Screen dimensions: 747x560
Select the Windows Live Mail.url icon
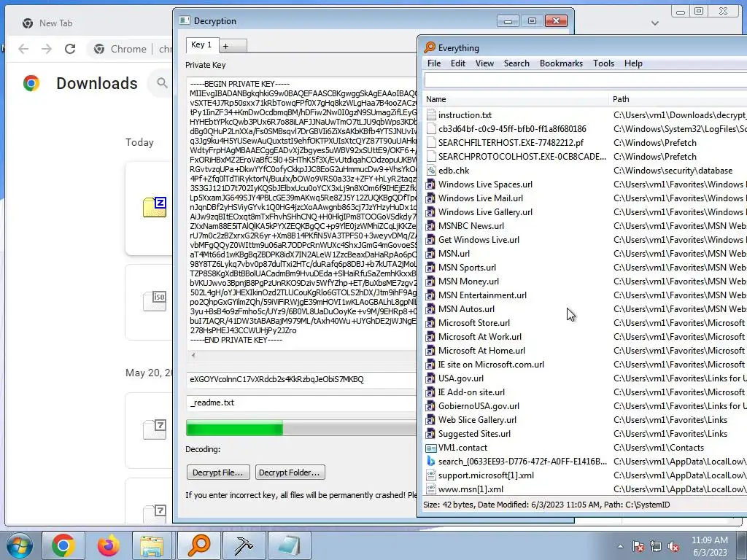point(430,198)
